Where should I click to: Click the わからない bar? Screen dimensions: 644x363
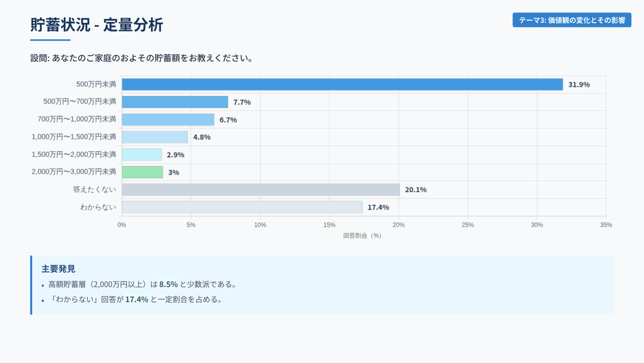pyautogui.click(x=241, y=207)
